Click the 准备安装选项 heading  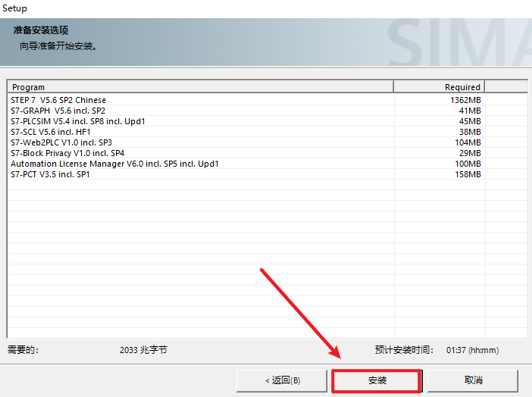(41, 30)
